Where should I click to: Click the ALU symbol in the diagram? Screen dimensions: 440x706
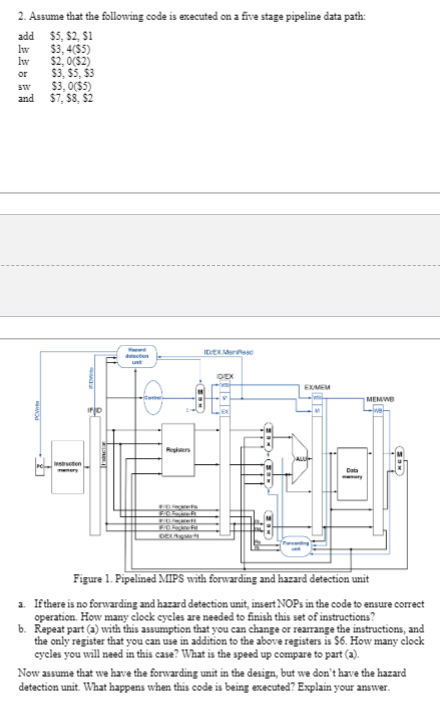pos(300,459)
